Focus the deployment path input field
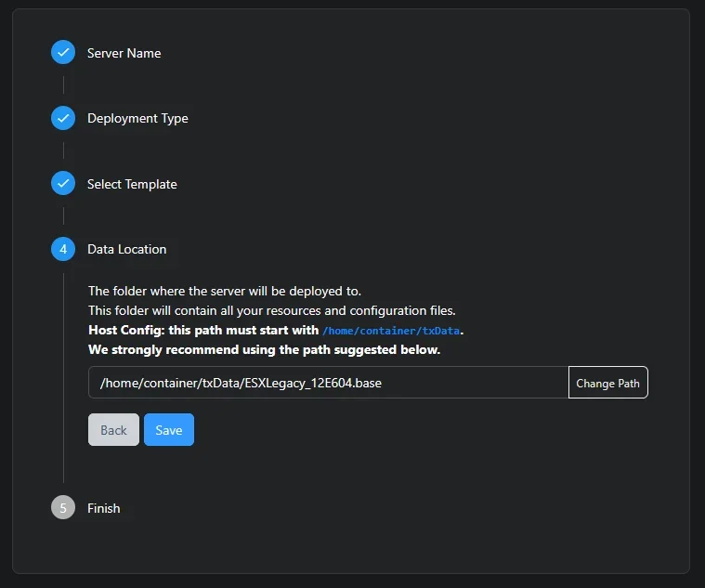This screenshot has width=705, height=588. click(329, 383)
